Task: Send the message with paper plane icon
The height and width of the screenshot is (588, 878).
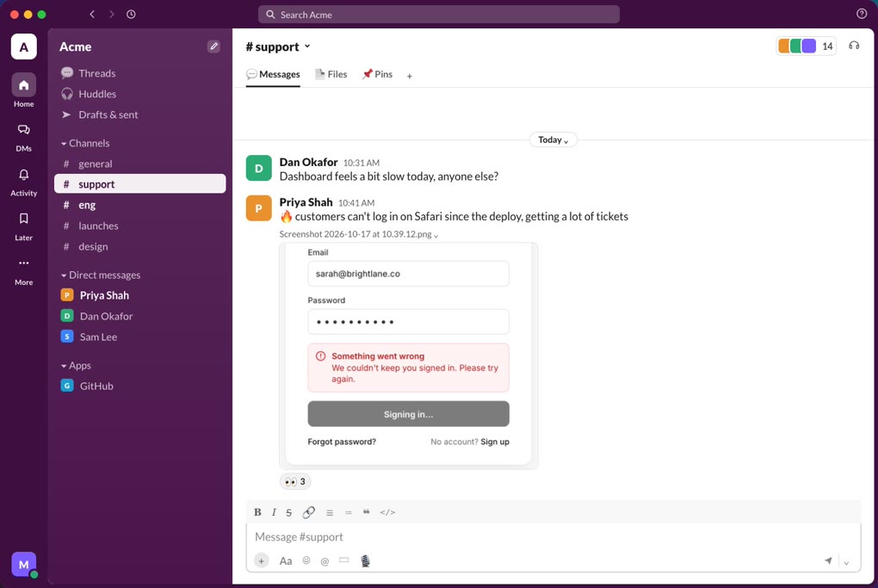Action: (828, 560)
